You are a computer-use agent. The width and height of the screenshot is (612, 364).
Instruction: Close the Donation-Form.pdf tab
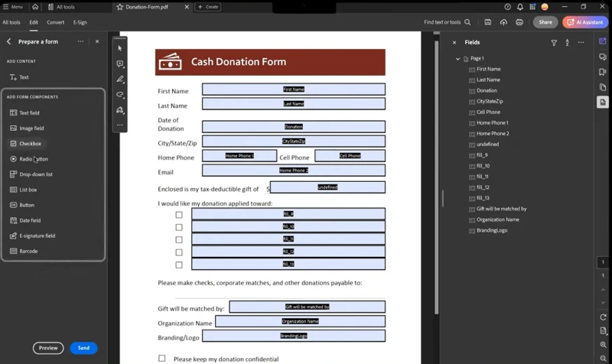(x=187, y=7)
